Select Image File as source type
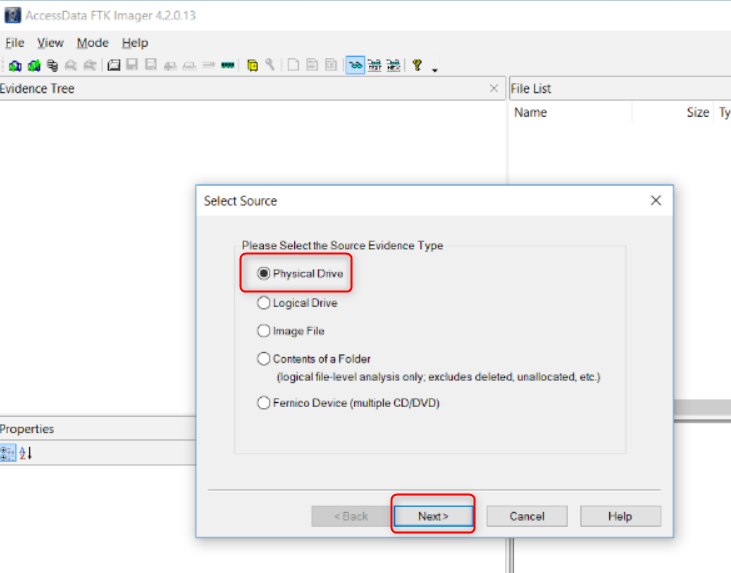The width and height of the screenshot is (731, 573). (x=264, y=331)
